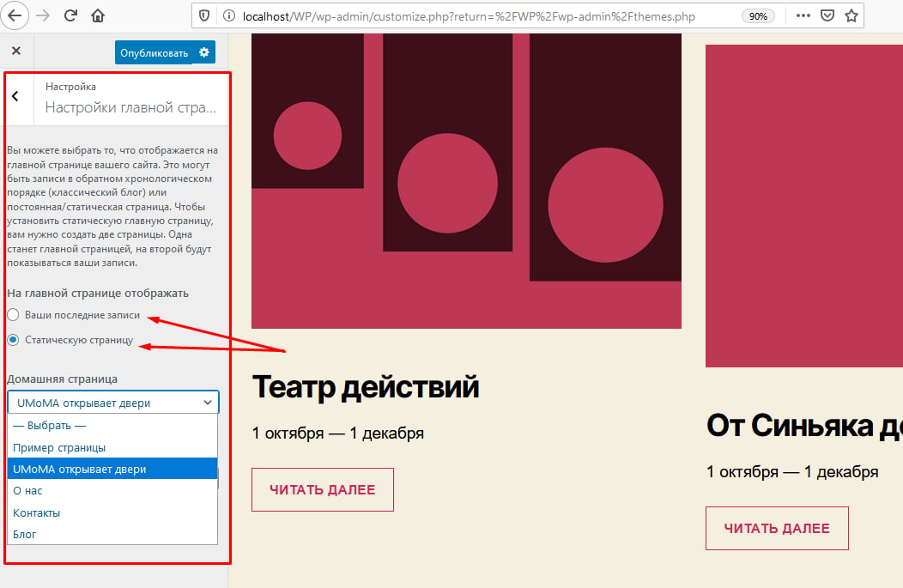Reset page zoom via the 90% control
The image size is (903, 588).
pyautogui.click(x=758, y=15)
